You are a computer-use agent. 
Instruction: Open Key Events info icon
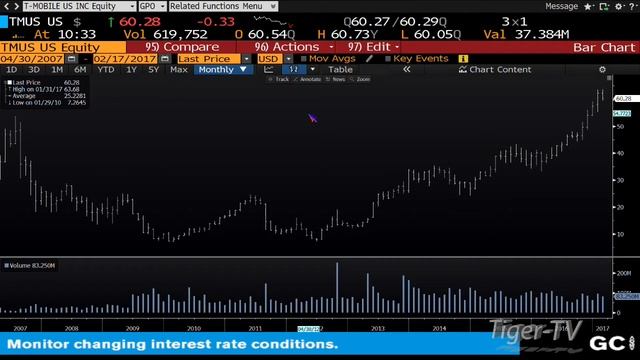click(x=463, y=59)
